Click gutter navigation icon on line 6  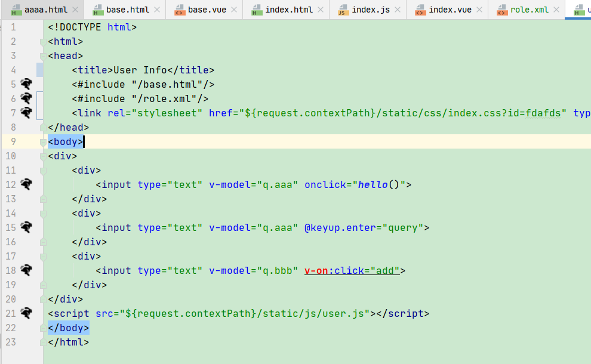26,98
